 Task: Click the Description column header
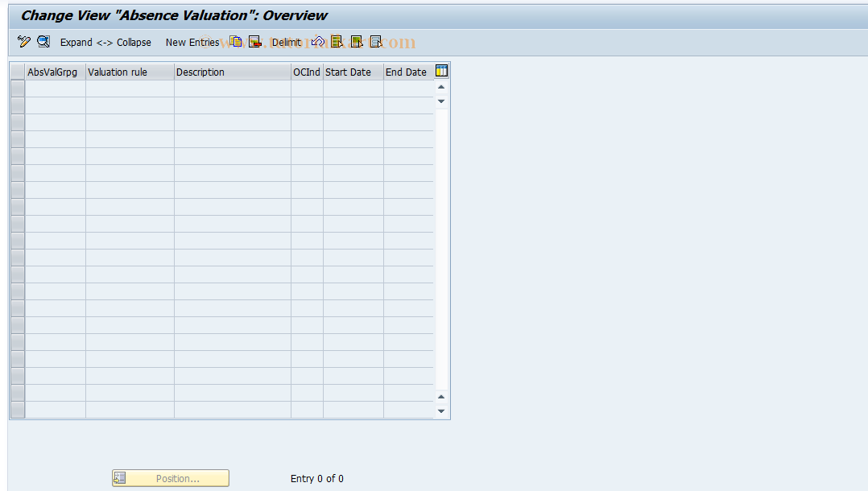tap(233, 72)
